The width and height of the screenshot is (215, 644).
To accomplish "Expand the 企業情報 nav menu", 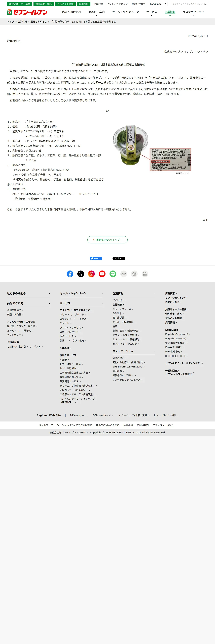I will pos(170,13).
